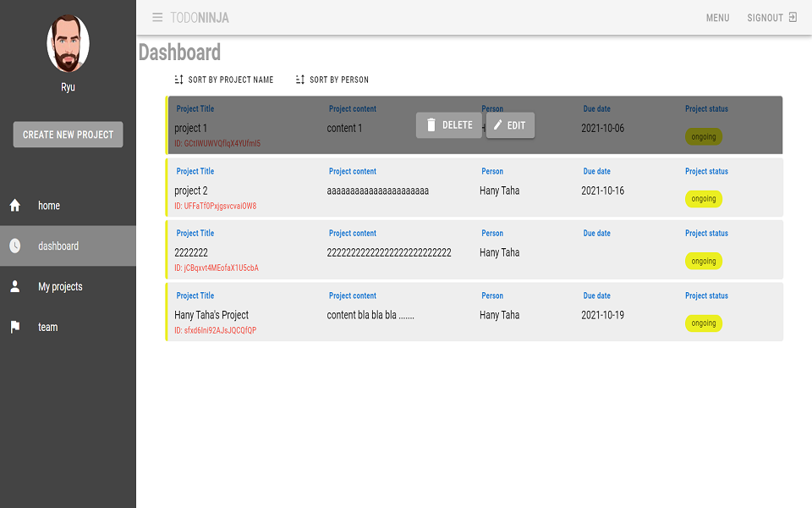Go to the home page link

(49, 206)
